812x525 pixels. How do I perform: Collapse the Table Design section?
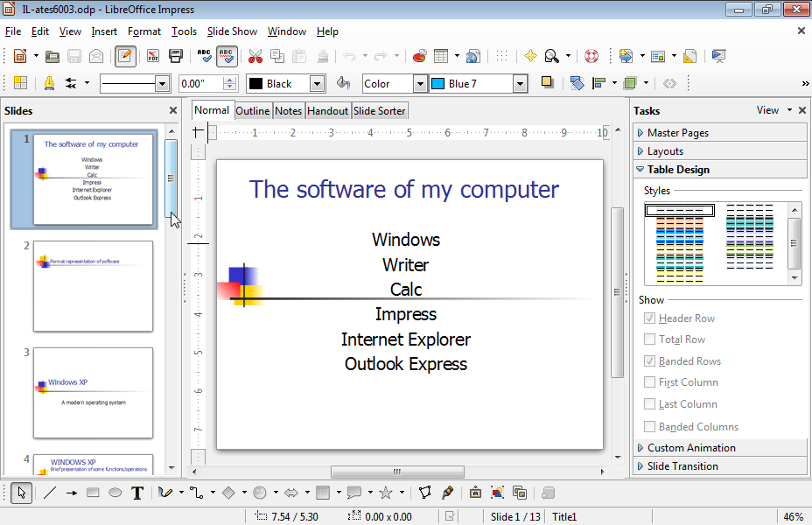720,169
